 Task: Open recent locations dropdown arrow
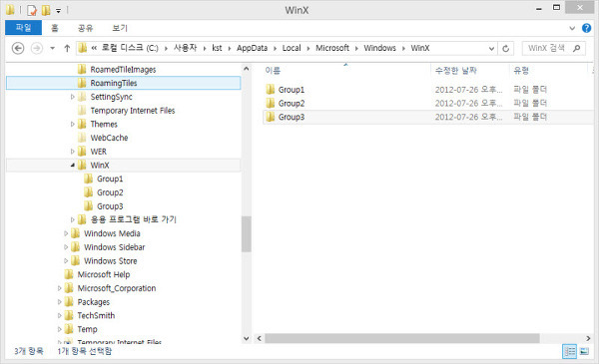point(53,48)
